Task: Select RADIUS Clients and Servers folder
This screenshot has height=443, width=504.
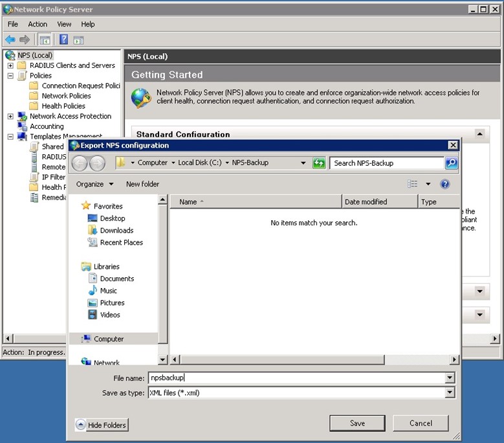Action: point(72,65)
